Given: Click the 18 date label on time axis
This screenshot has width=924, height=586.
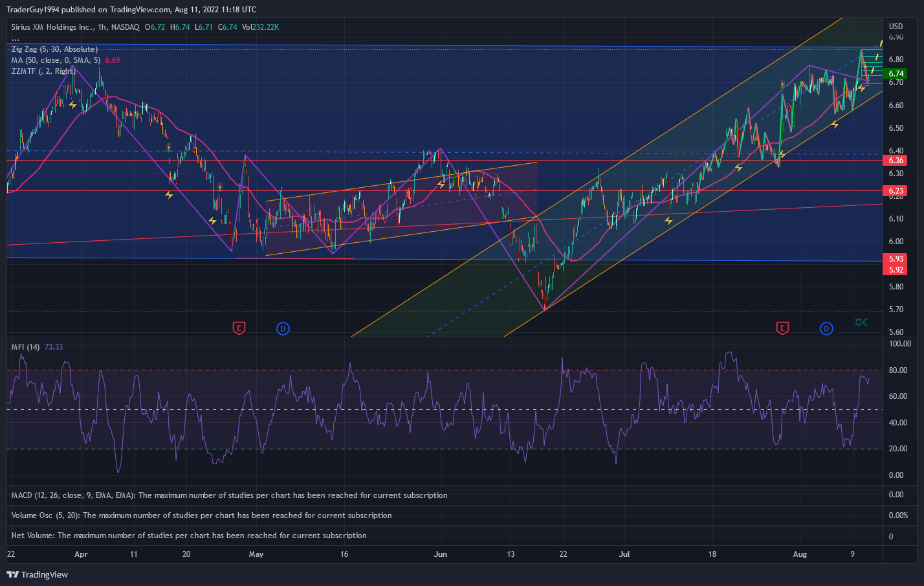Looking at the screenshot, I should (x=712, y=554).
